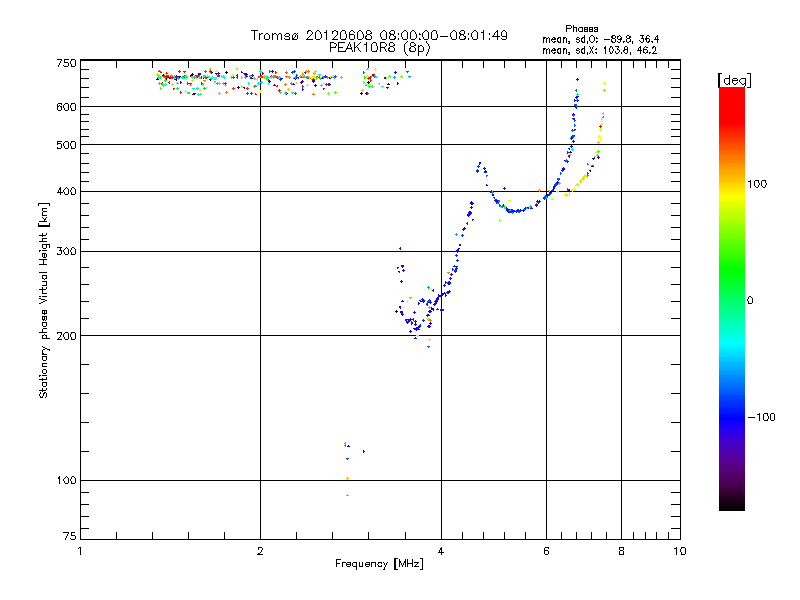Click the colorbar tick label '0'
Image resolution: width=800 pixels, height=600 pixels.
[x=750, y=300]
